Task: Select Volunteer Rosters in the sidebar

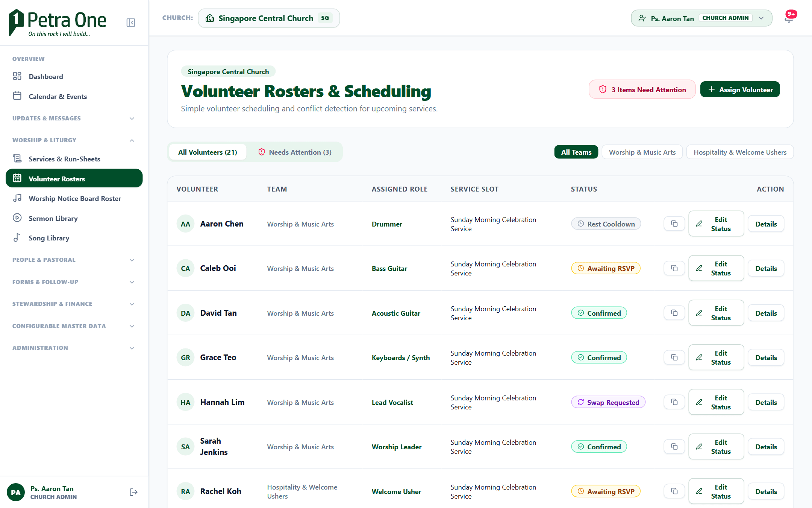Action: click(x=74, y=178)
